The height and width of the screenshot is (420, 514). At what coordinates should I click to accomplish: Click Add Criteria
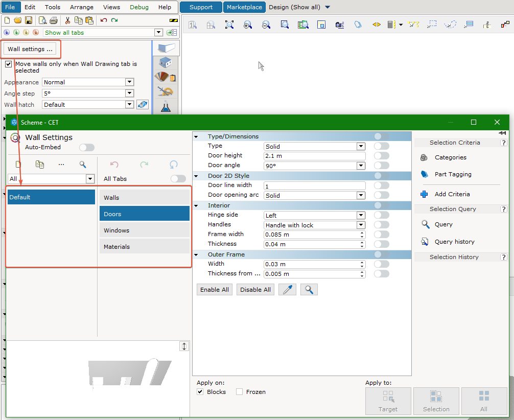(x=452, y=194)
